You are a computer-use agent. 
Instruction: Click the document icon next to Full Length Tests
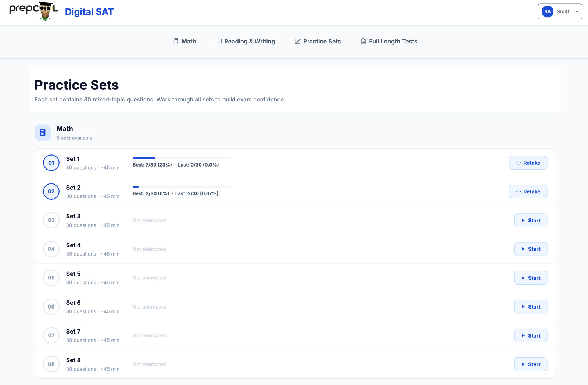pyautogui.click(x=363, y=42)
